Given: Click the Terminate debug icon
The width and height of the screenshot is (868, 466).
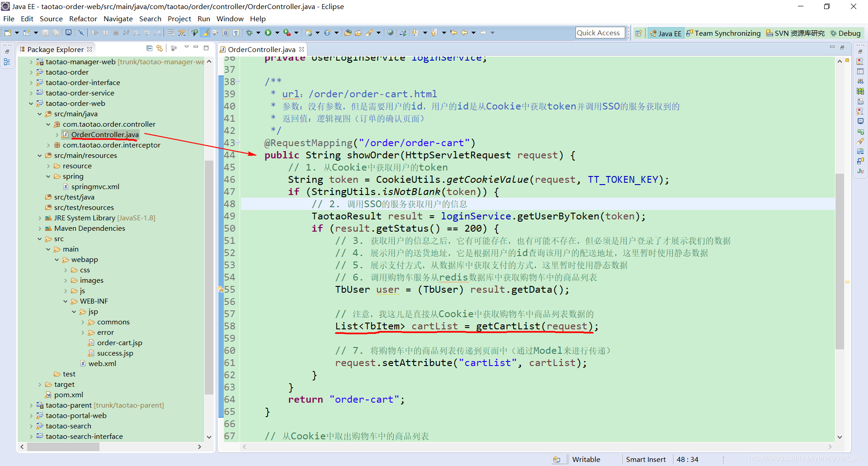Looking at the screenshot, I should (x=116, y=33).
